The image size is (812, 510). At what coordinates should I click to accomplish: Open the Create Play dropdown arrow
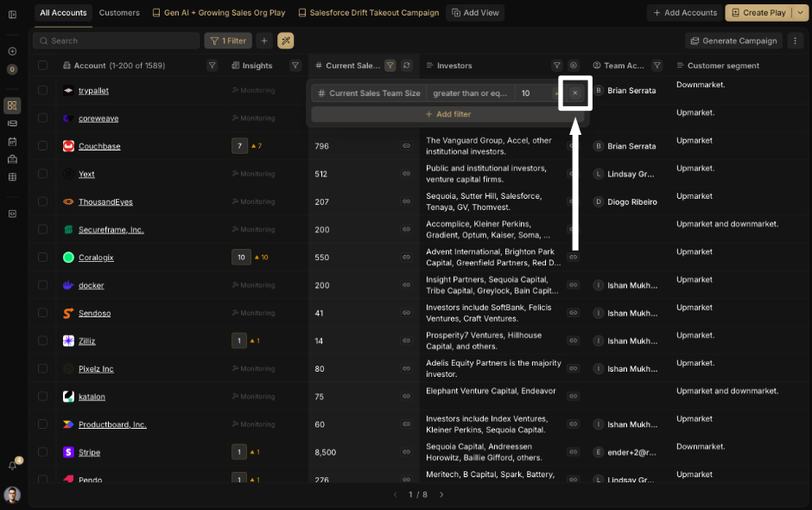[799, 13]
